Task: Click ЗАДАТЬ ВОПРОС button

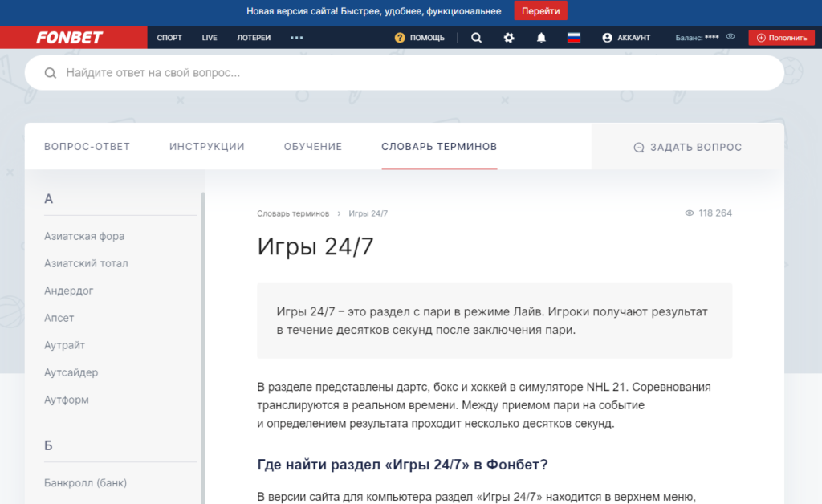Action: [x=688, y=147]
